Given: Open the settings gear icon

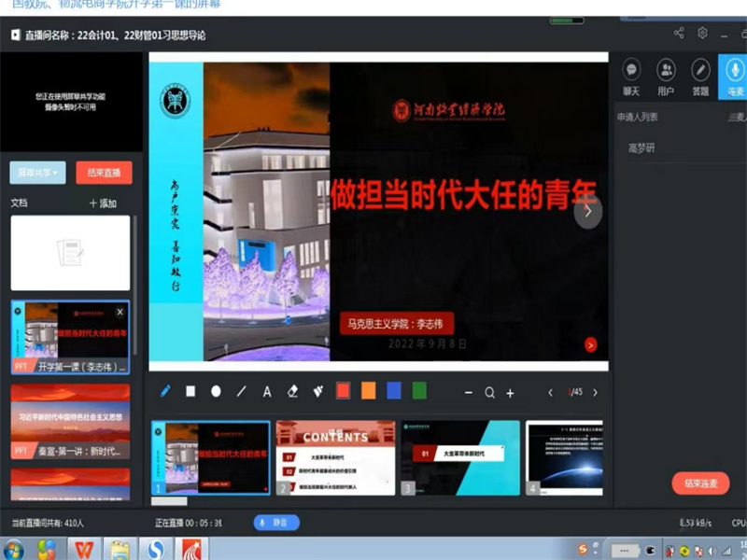Looking at the screenshot, I should coord(702,34).
